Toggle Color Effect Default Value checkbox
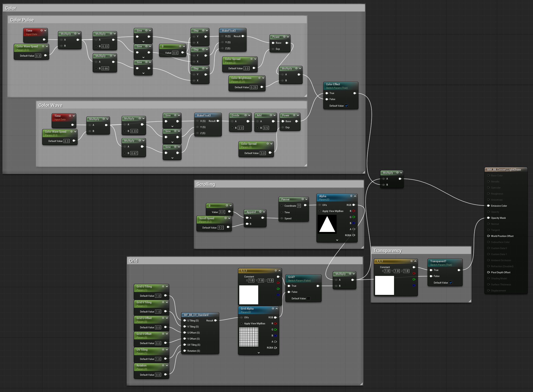 [346, 106]
